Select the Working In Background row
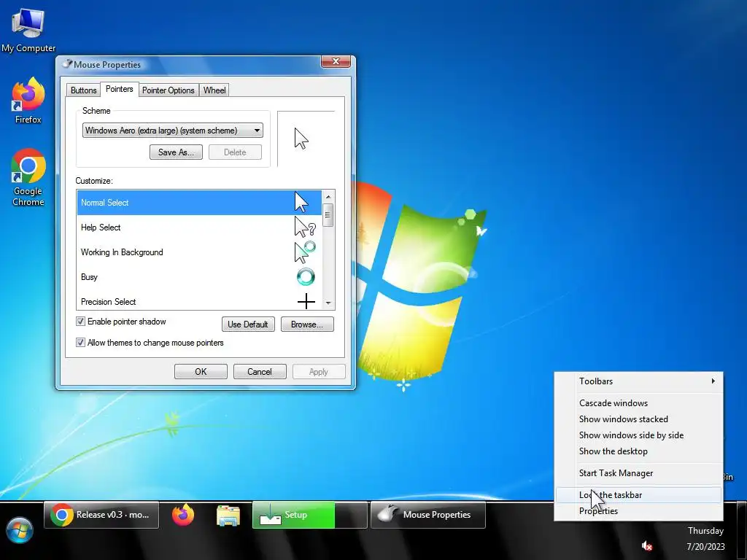 (x=199, y=252)
